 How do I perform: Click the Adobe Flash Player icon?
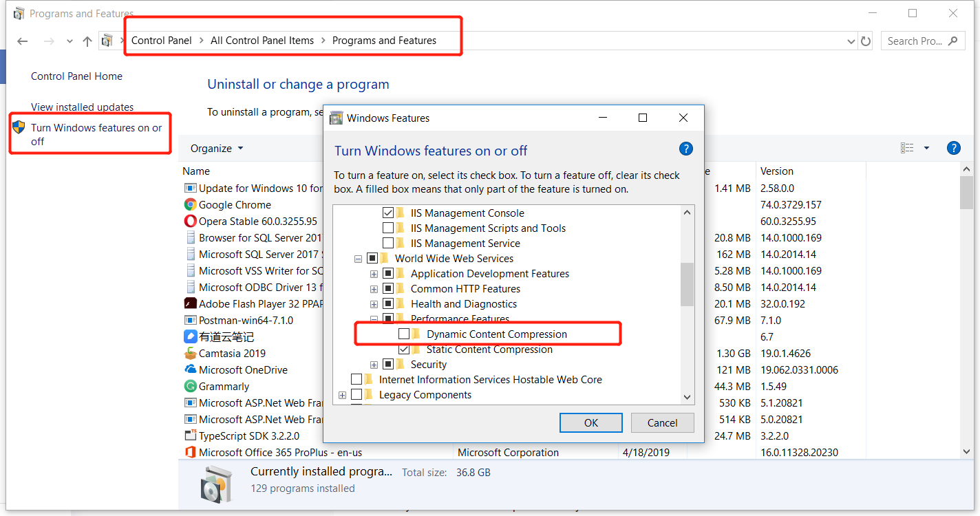click(191, 304)
